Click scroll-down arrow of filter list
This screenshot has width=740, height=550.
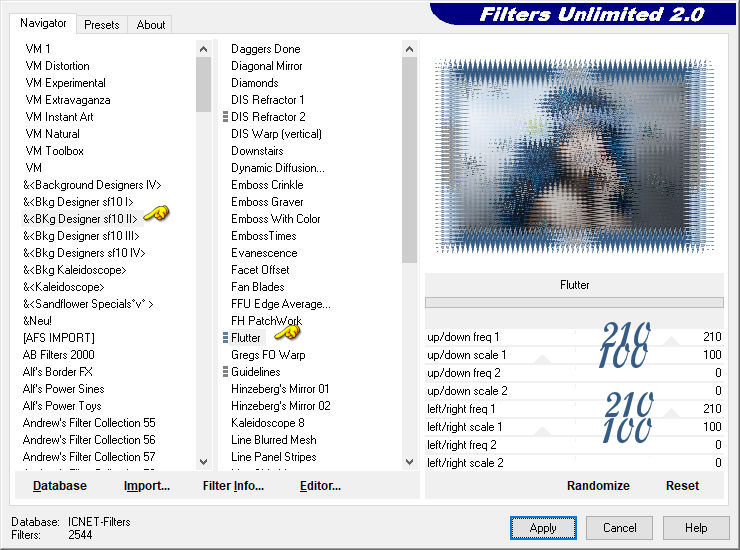click(410, 462)
